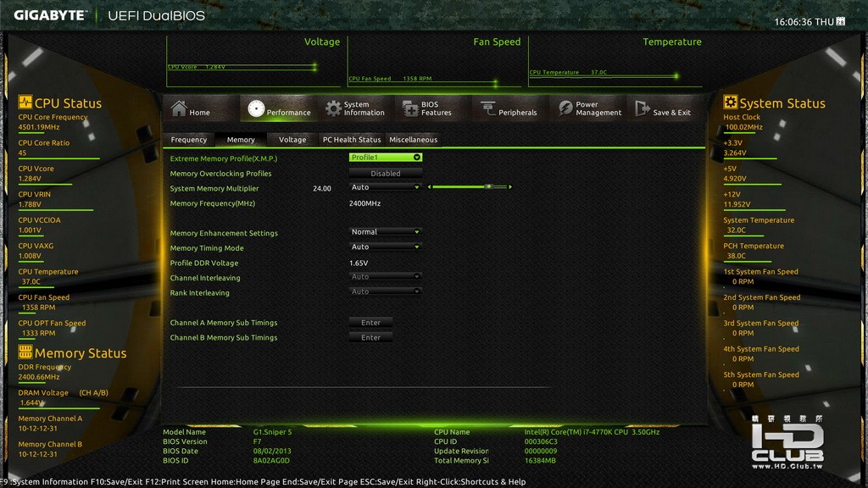The width and height of the screenshot is (868, 488).
Task: Open the Peripherals section icon
Action: click(x=487, y=108)
